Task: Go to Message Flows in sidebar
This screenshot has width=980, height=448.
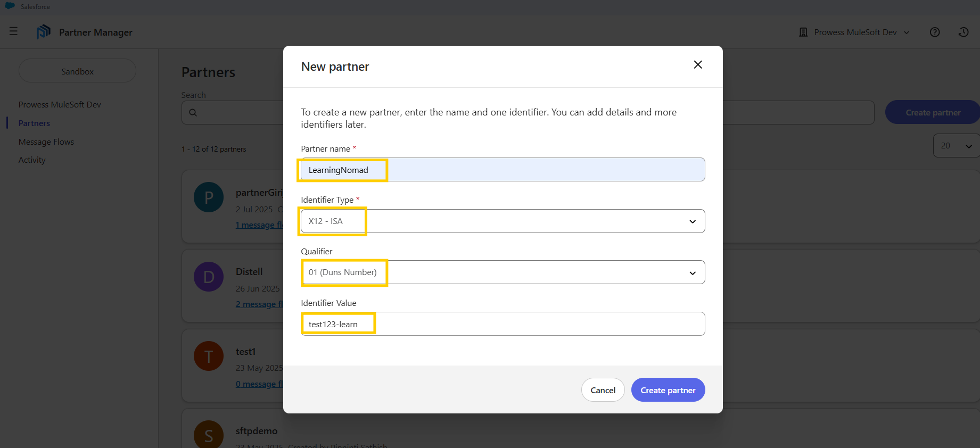Action: click(46, 142)
